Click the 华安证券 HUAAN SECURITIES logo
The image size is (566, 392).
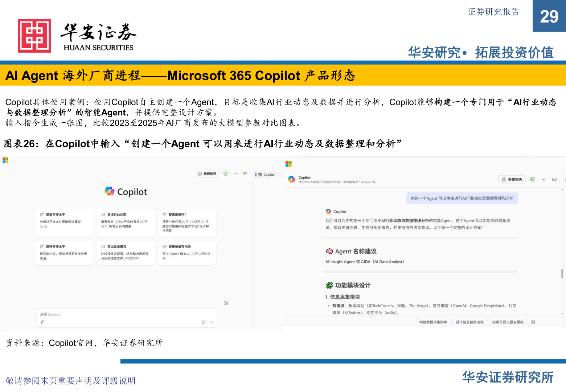[x=77, y=36]
